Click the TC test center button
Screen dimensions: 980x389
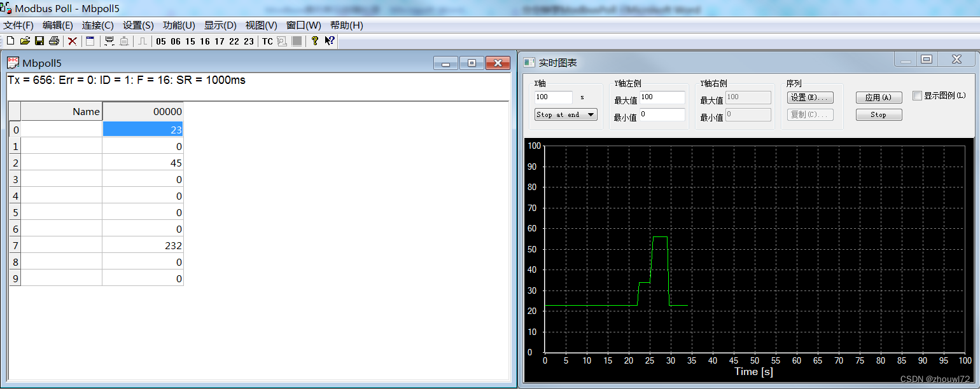(x=267, y=41)
